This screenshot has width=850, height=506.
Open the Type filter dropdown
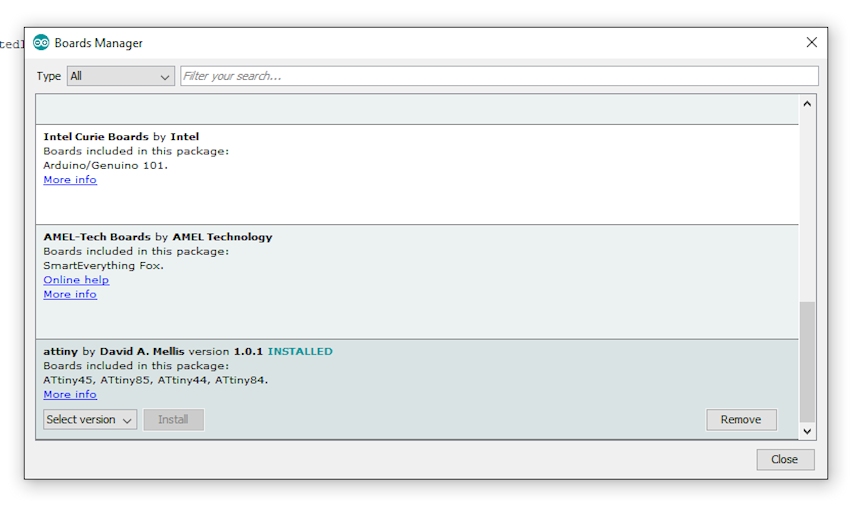click(x=120, y=76)
